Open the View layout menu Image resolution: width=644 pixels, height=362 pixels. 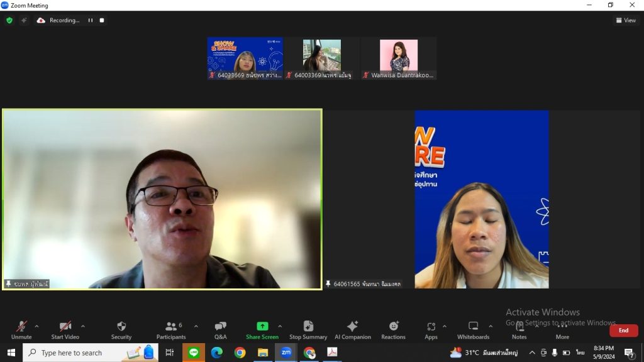pyautogui.click(x=626, y=20)
